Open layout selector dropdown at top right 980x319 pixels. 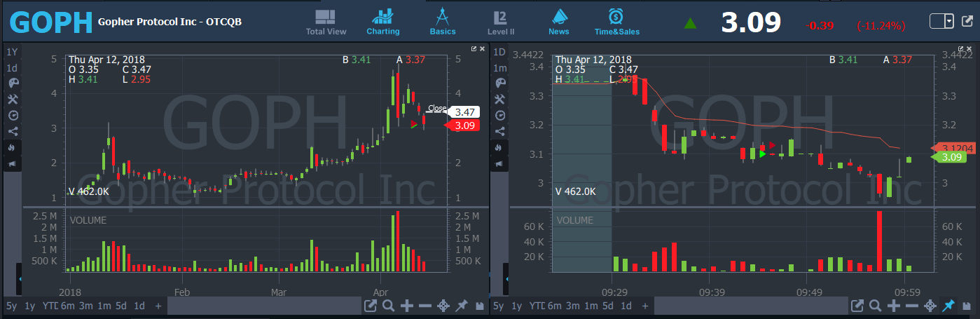tap(942, 21)
